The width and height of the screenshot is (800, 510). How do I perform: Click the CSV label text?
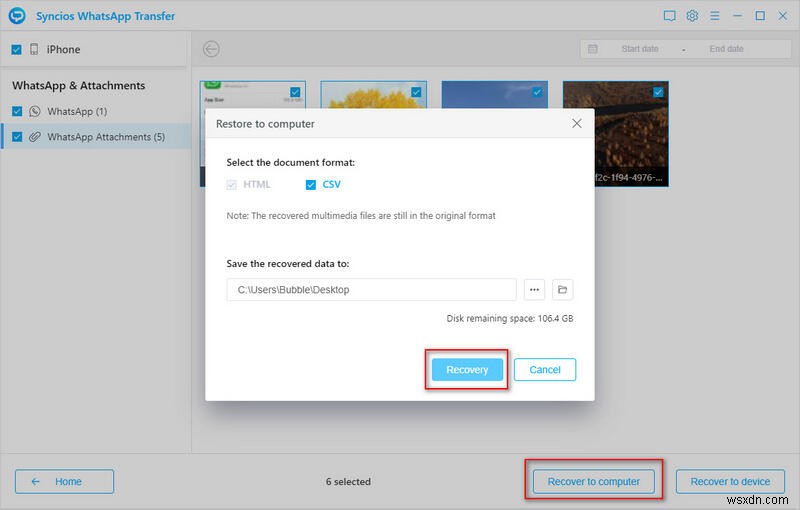[x=332, y=185]
